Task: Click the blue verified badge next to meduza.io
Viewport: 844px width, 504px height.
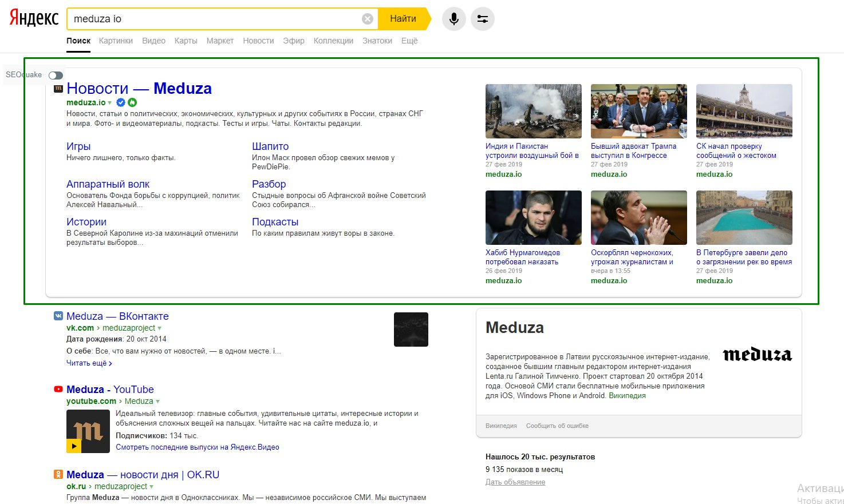Action: (x=121, y=102)
